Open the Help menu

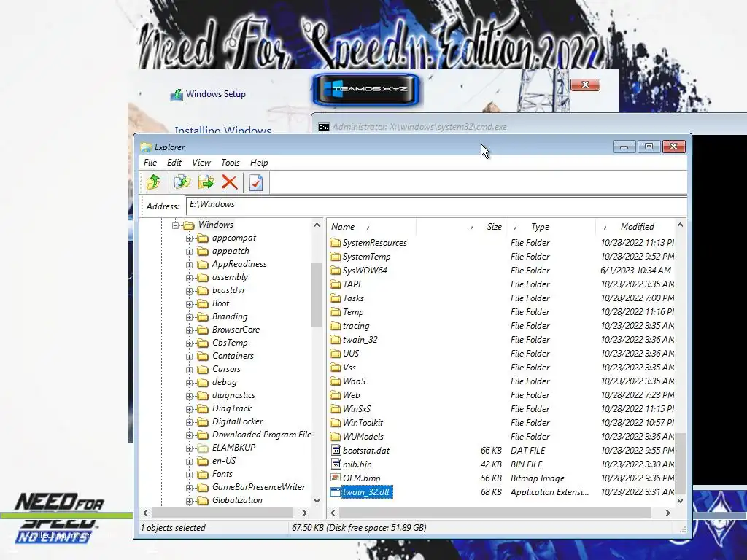tap(259, 163)
